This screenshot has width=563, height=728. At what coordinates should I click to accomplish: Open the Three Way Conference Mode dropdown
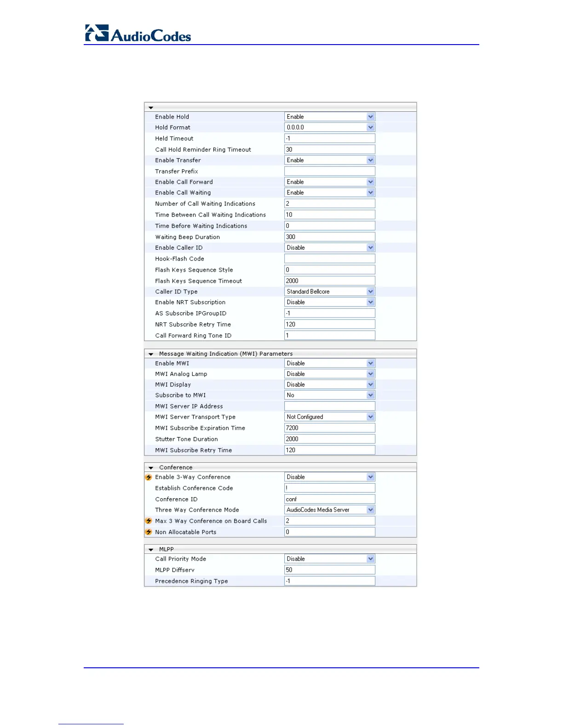(330, 510)
